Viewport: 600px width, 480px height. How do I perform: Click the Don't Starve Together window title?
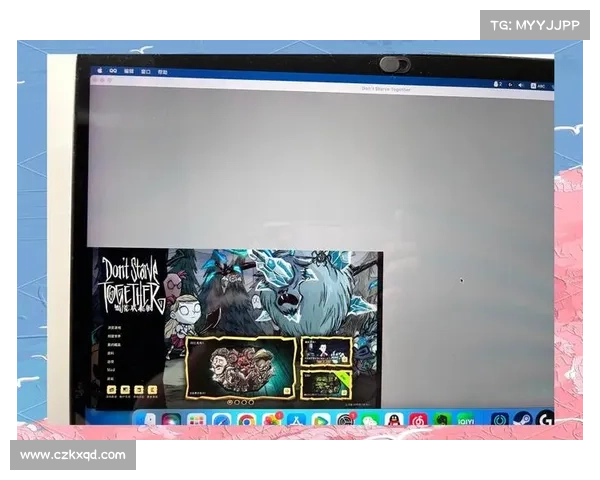pyautogui.click(x=386, y=89)
